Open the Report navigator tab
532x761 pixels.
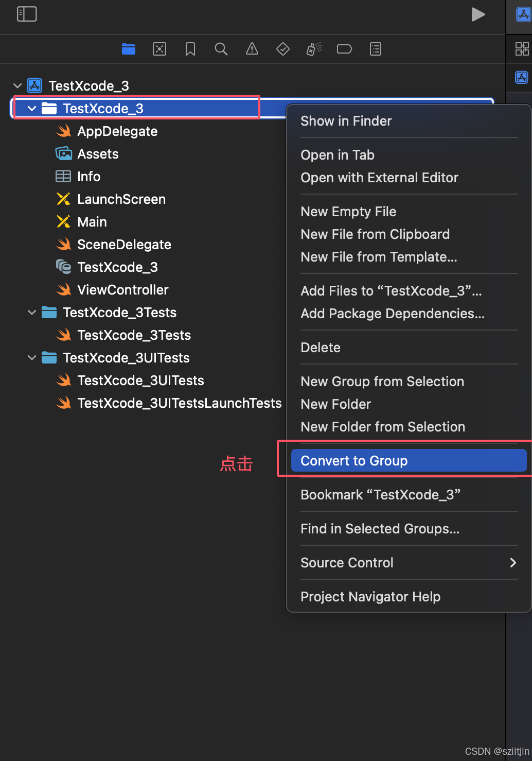pyautogui.click(x=376, y=49)
